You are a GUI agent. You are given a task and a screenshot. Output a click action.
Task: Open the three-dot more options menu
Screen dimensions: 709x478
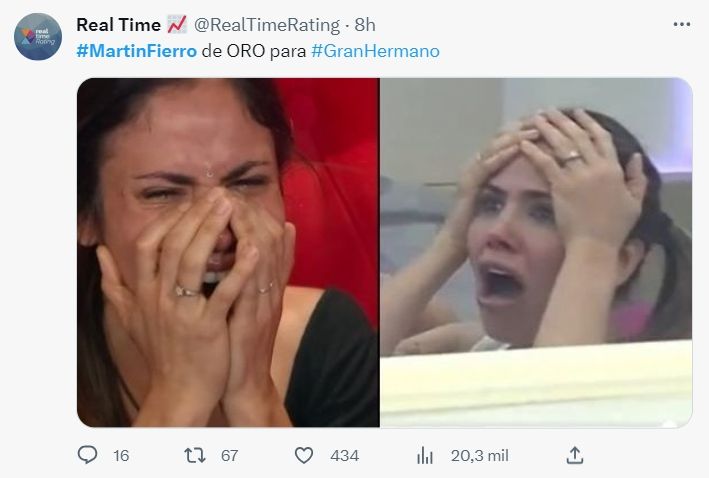coord(681,24)
